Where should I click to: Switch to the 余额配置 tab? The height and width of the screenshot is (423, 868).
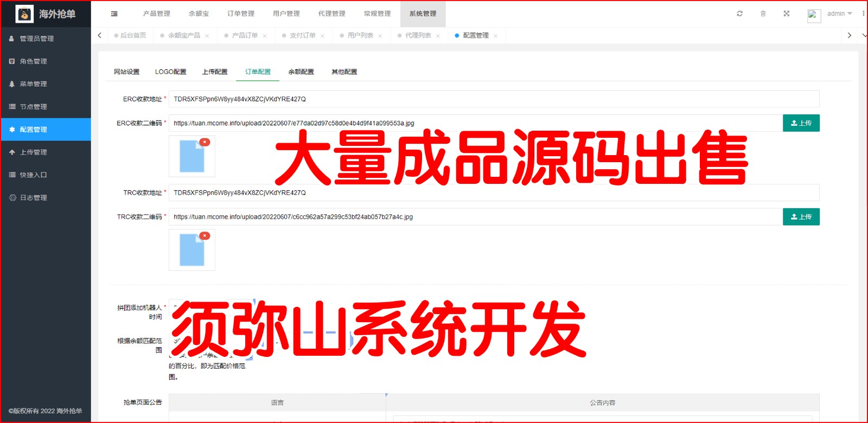pos(301,72)
